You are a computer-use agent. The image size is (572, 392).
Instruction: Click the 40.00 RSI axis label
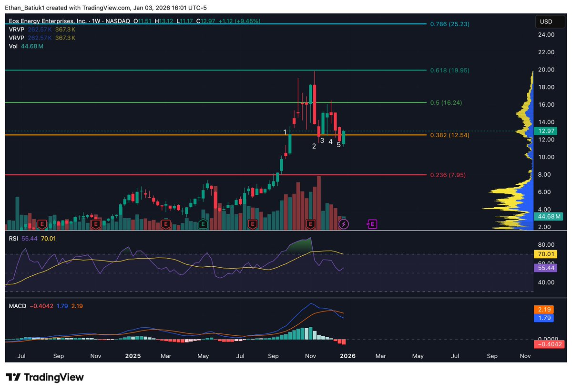(x=547, y=282)
